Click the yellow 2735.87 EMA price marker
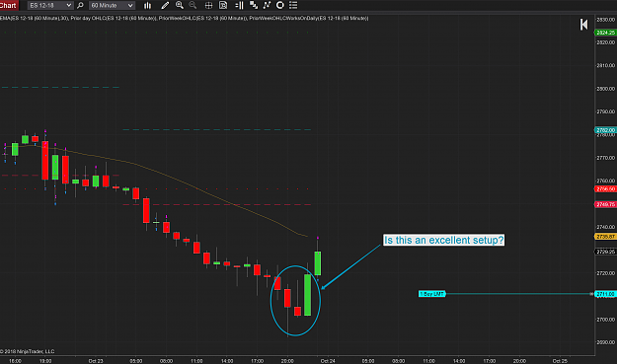 point(605,237)
